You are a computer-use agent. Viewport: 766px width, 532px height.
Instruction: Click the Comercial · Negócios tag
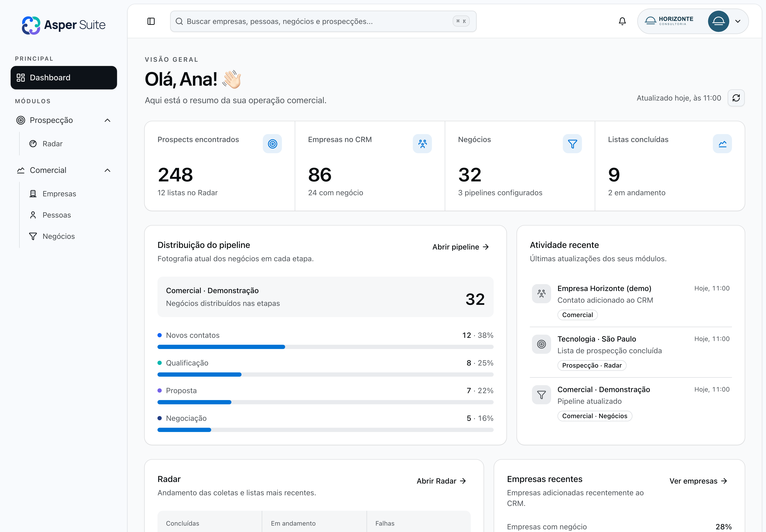click(595, 416)
